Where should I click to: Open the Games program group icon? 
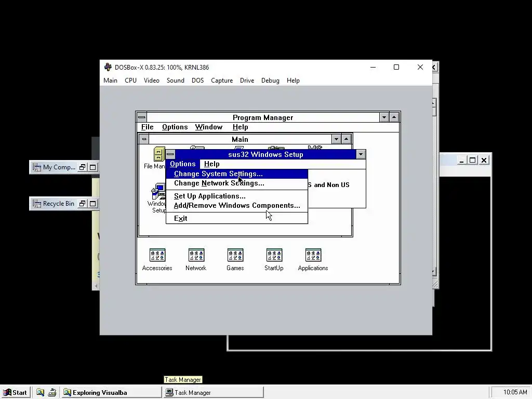point(235,255)
